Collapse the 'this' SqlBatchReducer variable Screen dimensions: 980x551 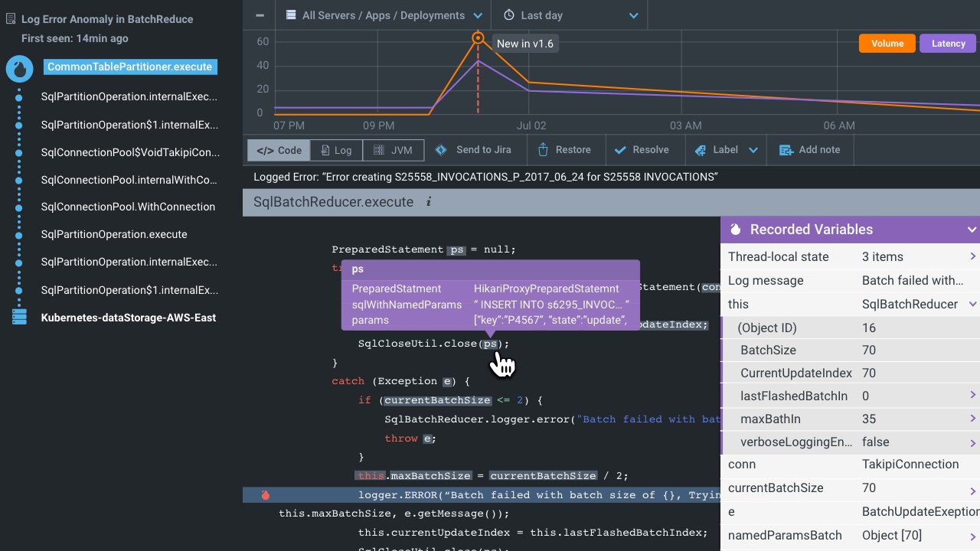[973, 304]
